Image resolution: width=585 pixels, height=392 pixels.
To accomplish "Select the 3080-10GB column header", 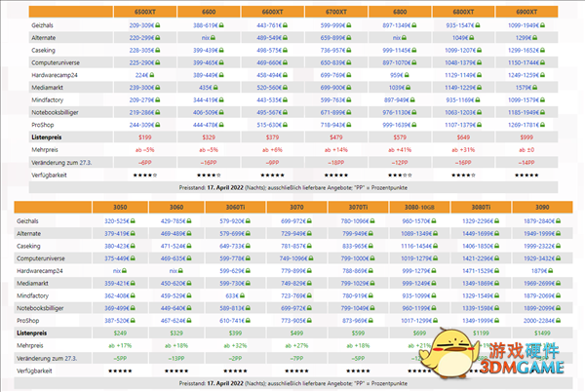I will [419, 207].
